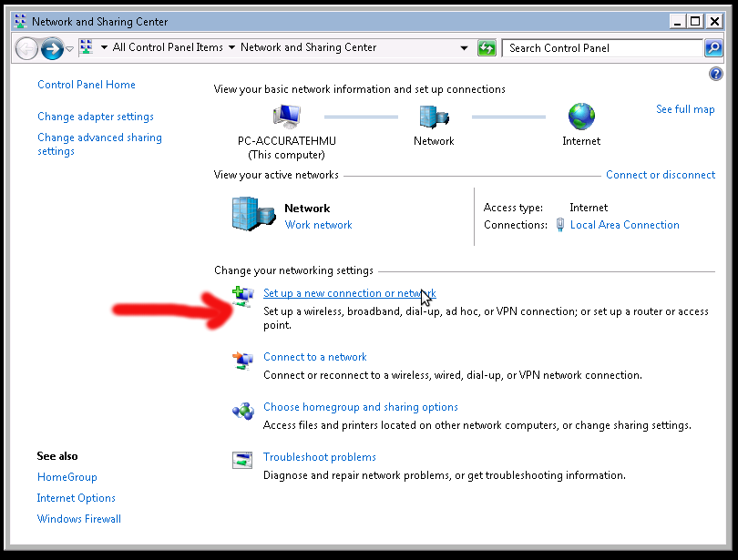Click the Set up new connection icon

[243, 297]
